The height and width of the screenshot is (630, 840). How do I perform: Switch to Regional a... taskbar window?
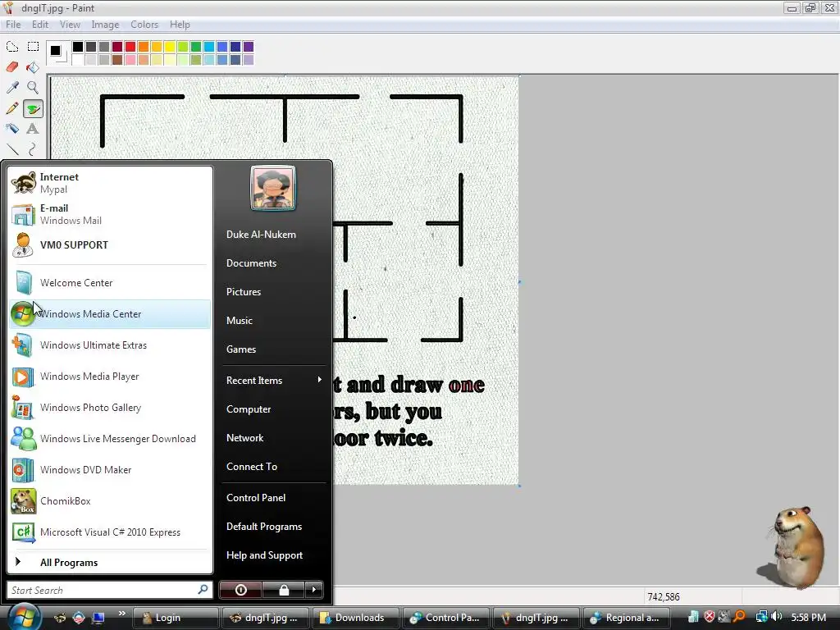(627, 618)
